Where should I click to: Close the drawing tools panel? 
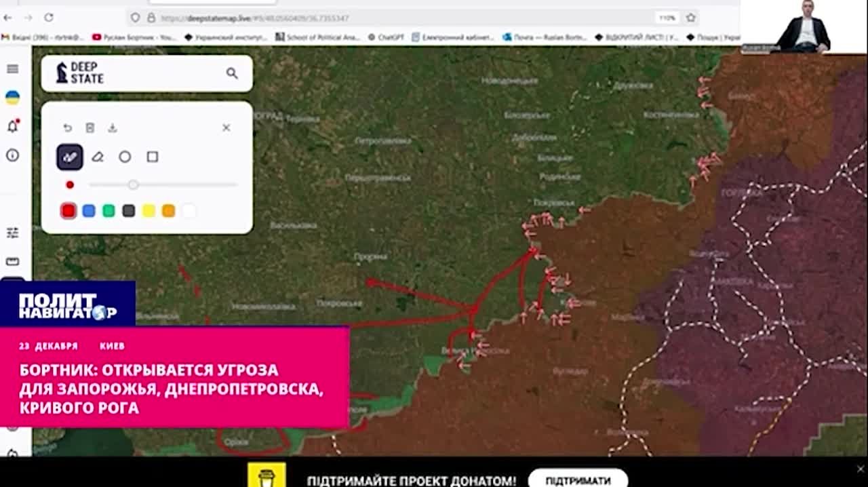coord(226,128)
